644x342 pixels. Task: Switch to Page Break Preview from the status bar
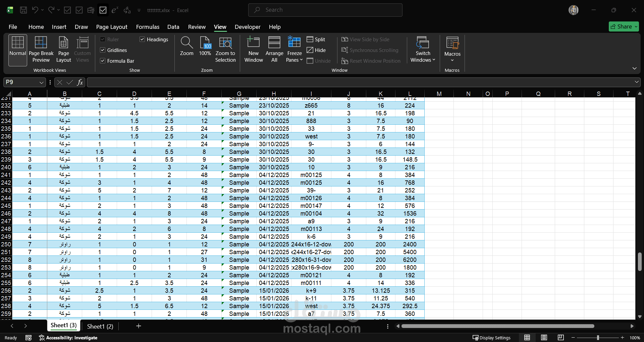coord(561,338)
